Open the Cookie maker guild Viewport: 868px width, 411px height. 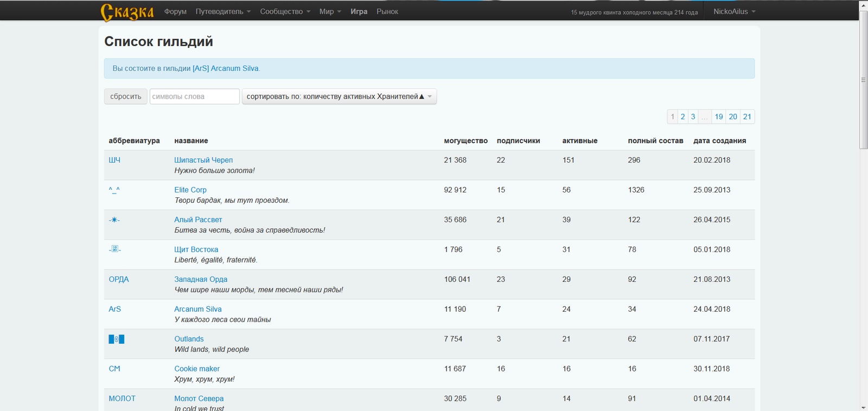pos(197,369)
